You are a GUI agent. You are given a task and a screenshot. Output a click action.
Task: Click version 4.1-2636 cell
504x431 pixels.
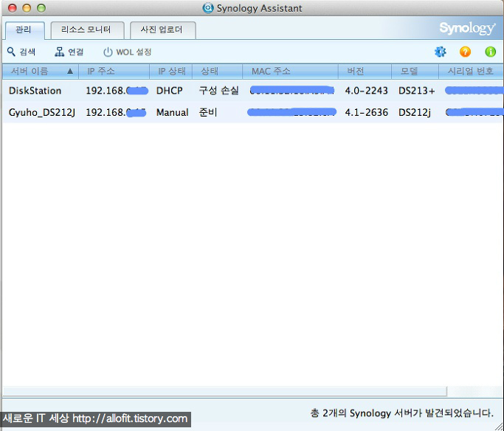coord(366,112)
